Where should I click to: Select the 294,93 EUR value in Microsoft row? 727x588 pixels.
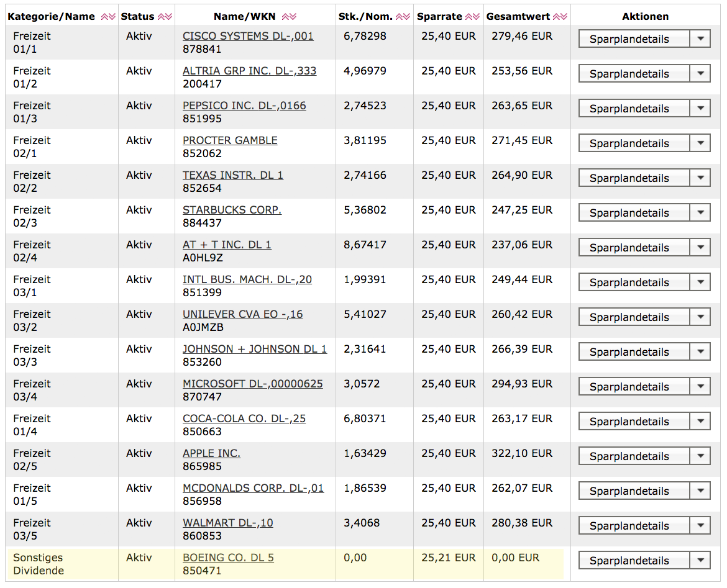[522, 384]
